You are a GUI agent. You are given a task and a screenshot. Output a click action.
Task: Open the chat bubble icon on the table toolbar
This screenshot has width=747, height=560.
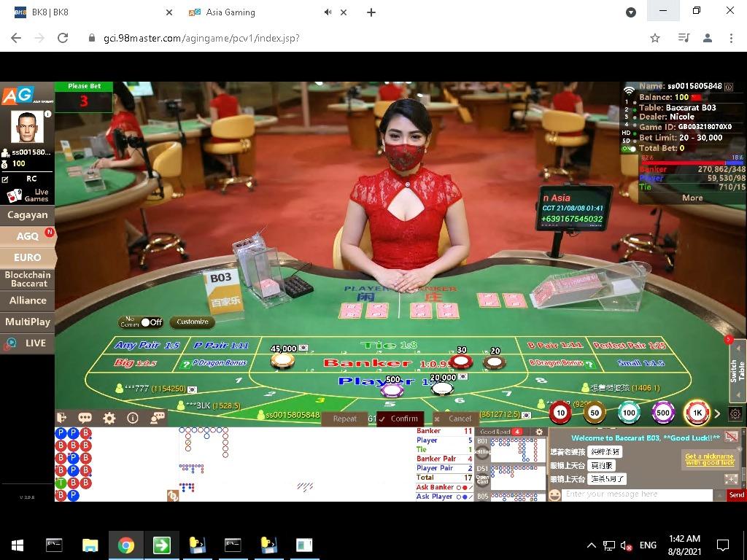[85, 418]
